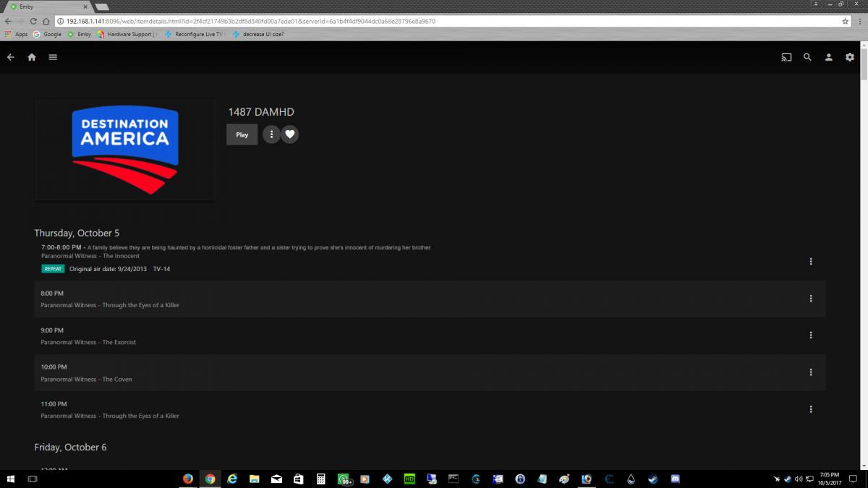Launch Firefox from the taskbar
This screenshot has height=488, width=868.
click(188, 479)
